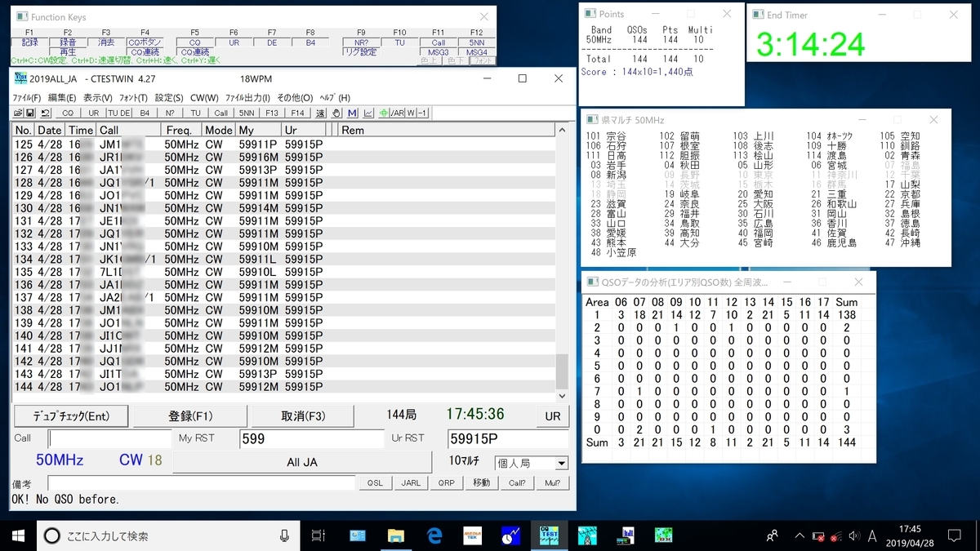Click MSG3 in Function Keys window

point(439,52)
